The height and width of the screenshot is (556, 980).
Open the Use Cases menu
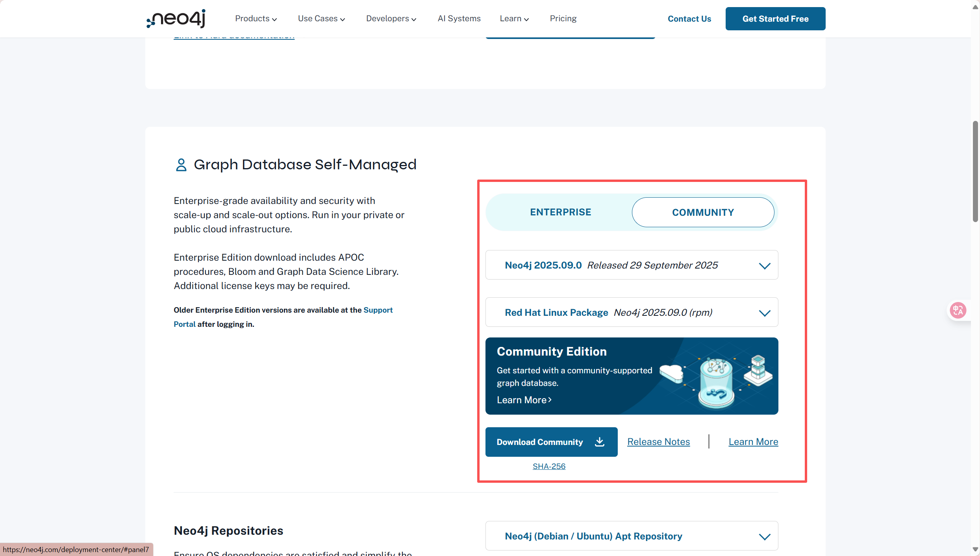[x=321, y=19]
